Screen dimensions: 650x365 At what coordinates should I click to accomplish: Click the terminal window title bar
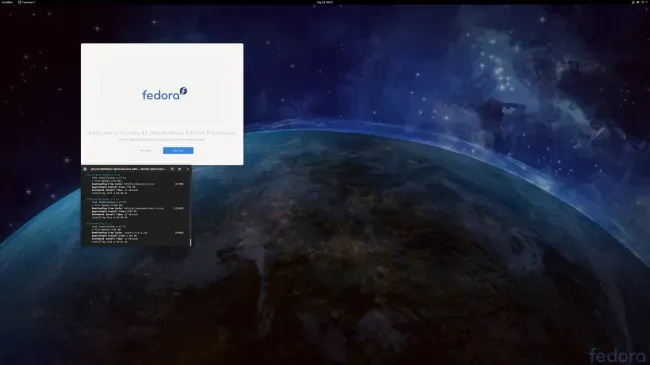click(x=129, y=169)
